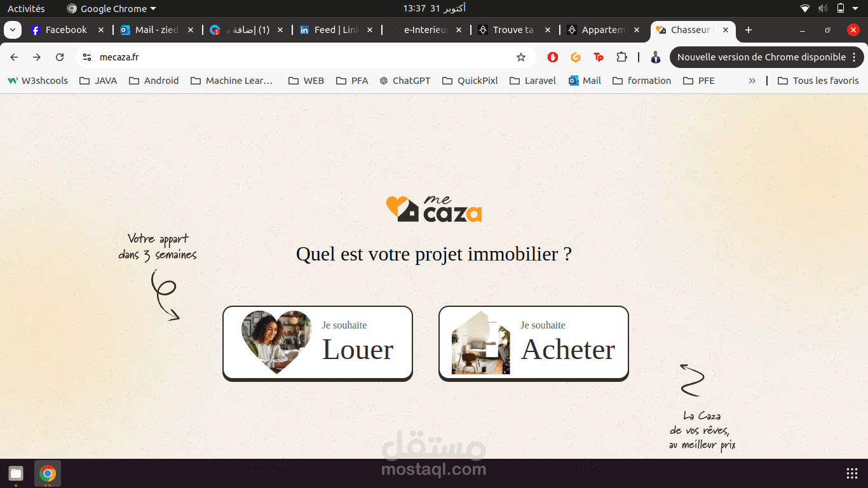Image resolution: width=868 pixels, height=488 pixels.
Task: Open the Laravel bookmarks folder
Action: 532,81
